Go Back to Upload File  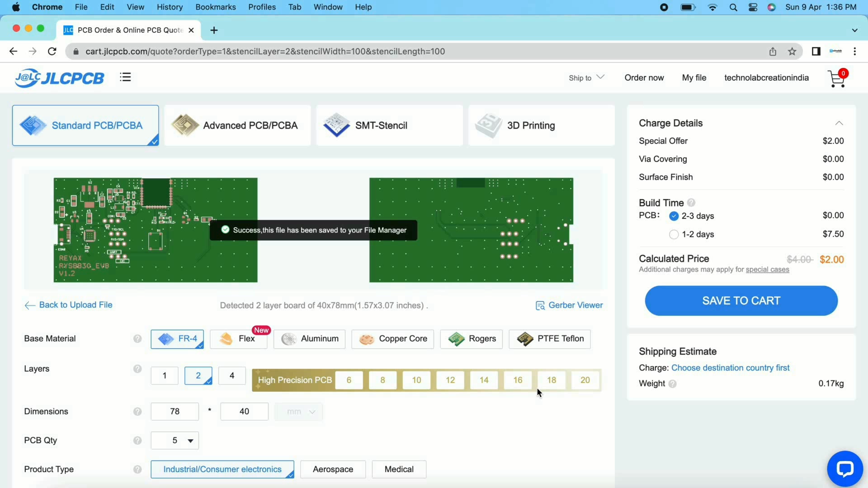(68, 305)
